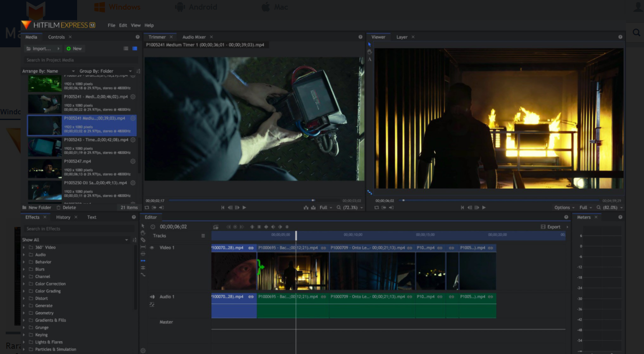The height and width of the screenshot is (354, 644).
Task: Expand the Import arrow options
Action: pyautogui.click(x=59, y=49)
